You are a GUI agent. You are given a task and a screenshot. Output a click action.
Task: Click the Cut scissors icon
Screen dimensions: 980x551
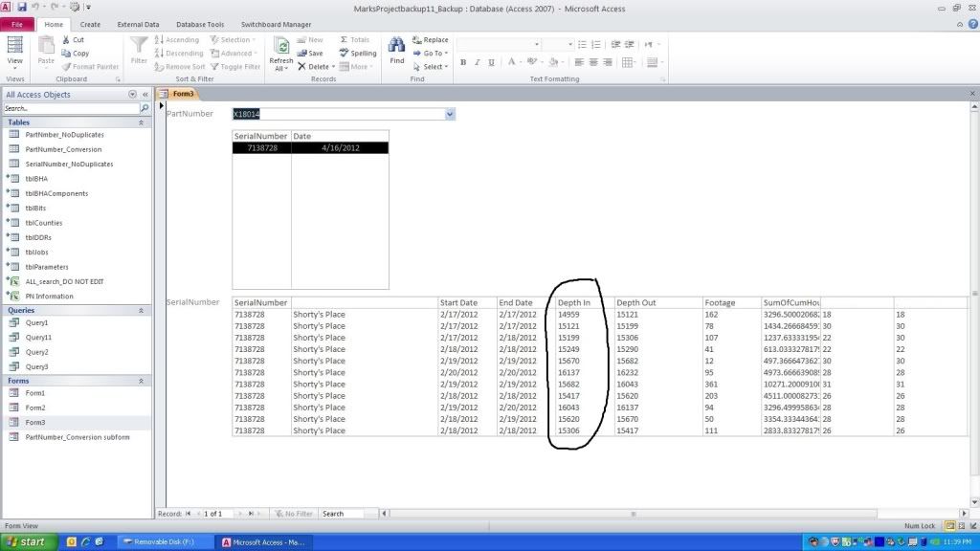[x=66, y=40]
